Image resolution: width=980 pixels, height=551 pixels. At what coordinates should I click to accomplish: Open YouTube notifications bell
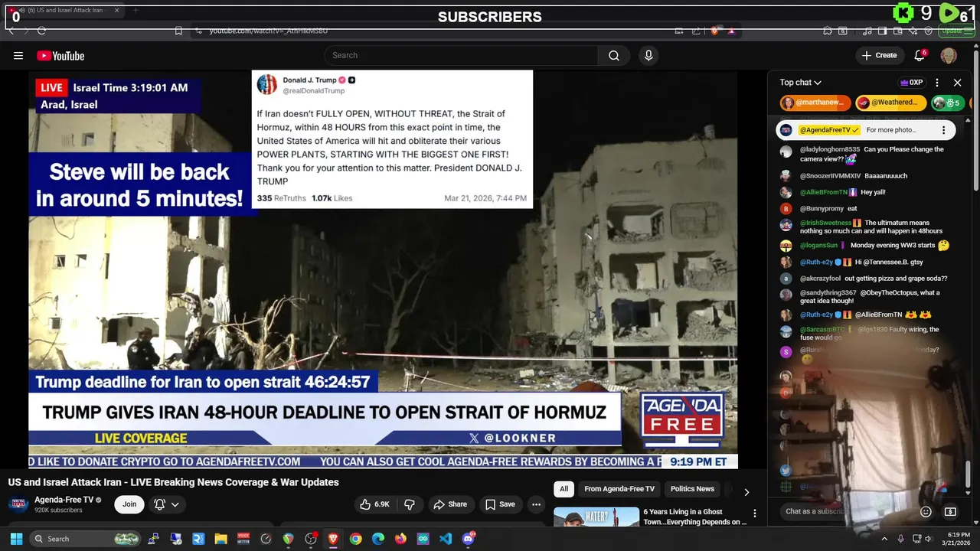pyautogui.click(x=920, y=55)
